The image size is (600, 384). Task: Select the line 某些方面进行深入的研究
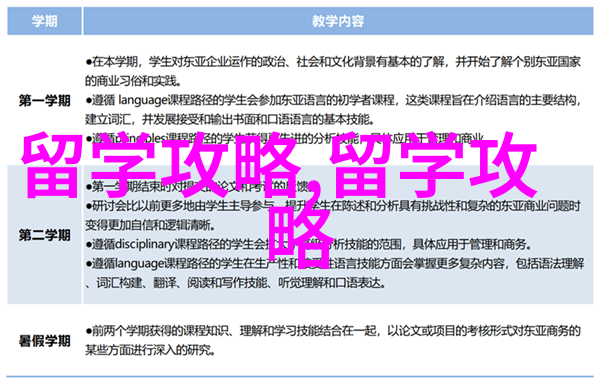pyautogui.click(x=150, y=350)
